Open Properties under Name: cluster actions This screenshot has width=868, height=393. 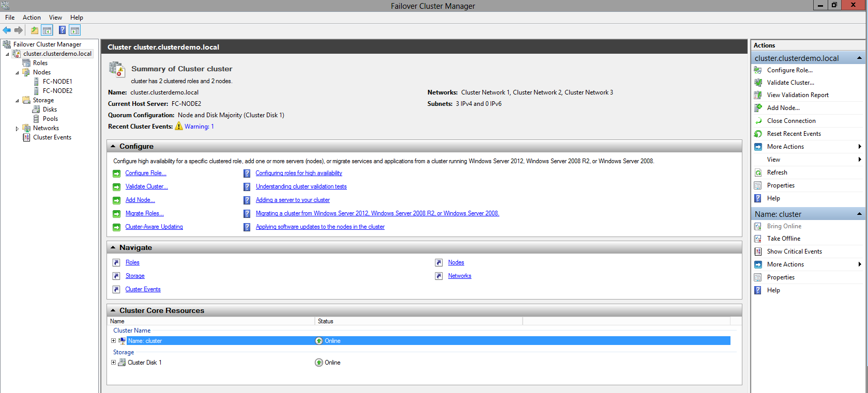point(781,277)
